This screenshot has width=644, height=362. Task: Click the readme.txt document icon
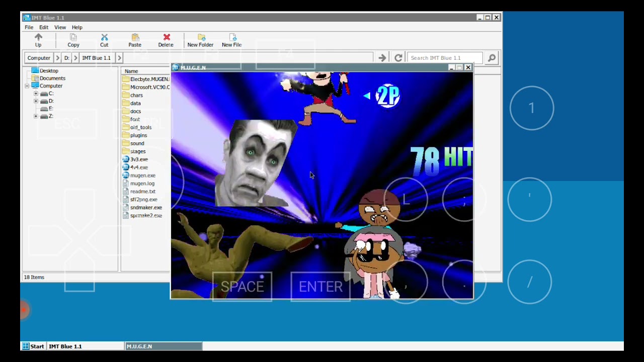pyautogui.click(x=126, y=192)
